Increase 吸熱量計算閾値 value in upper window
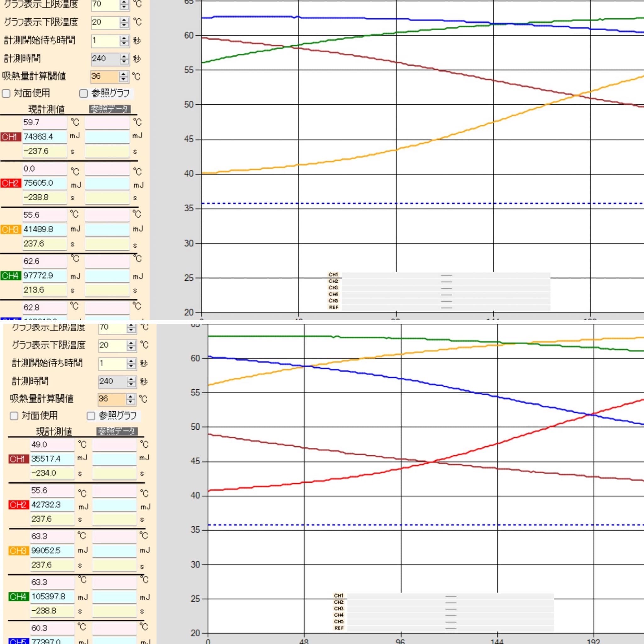 pos(124,74)
